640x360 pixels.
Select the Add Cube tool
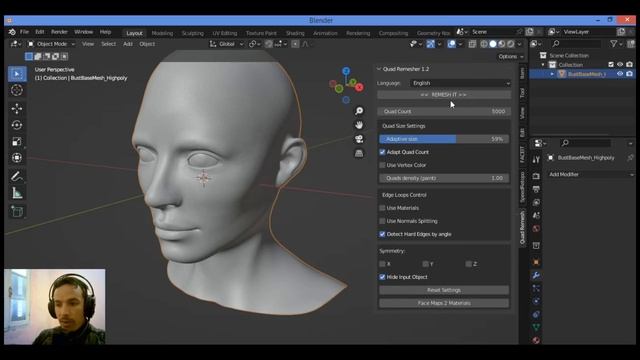pos(17,211)
